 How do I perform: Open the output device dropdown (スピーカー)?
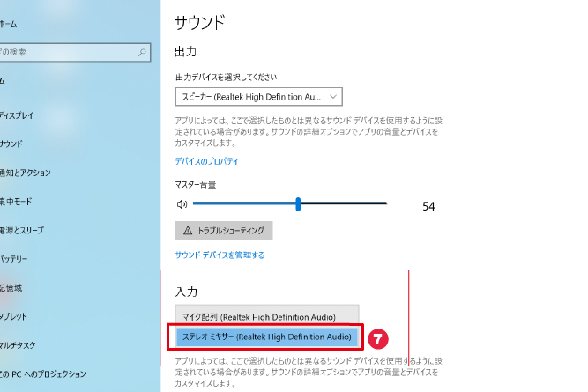point(258,96)
